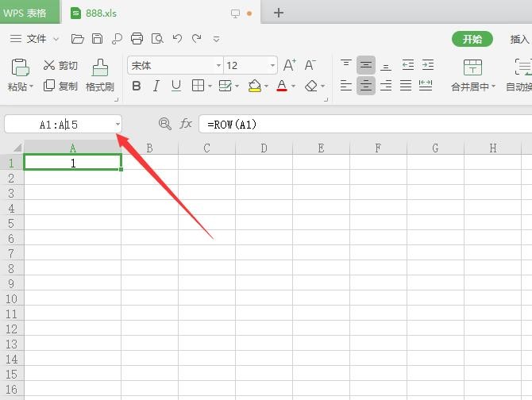Open the file folder icon
The width and height of the screenshot is (532, 400).
coord(77,39)
